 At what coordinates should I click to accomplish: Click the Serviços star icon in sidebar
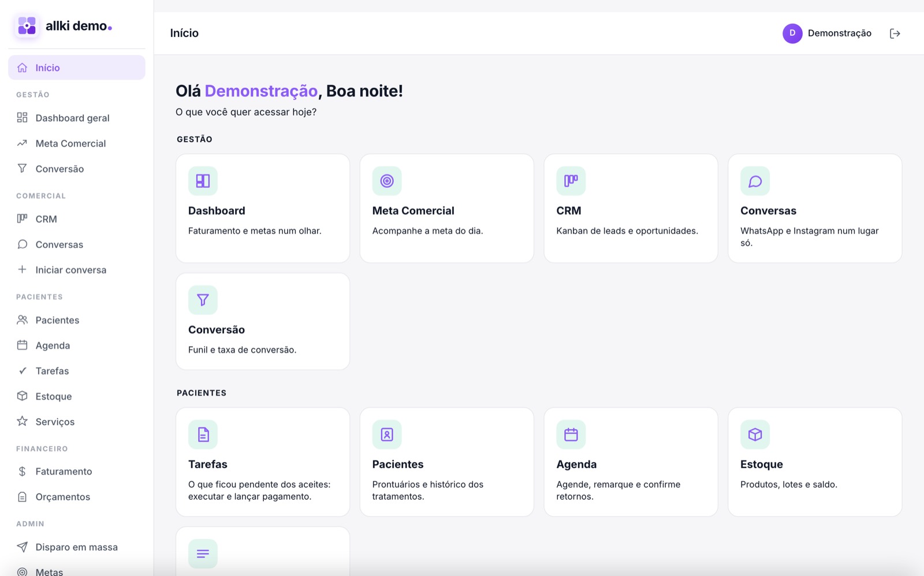tap(23, 421)
